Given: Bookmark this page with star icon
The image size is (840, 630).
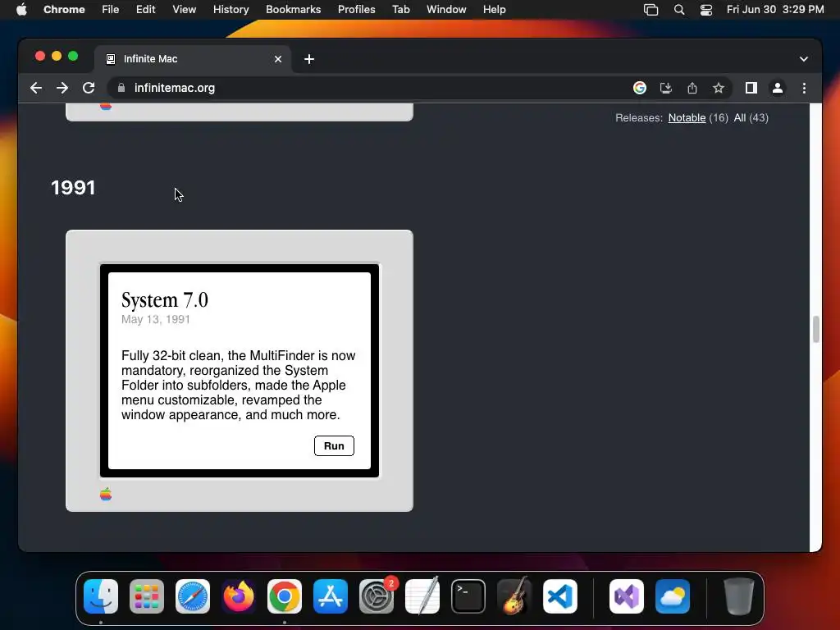Looking at the screenshot, I should 719,88.
